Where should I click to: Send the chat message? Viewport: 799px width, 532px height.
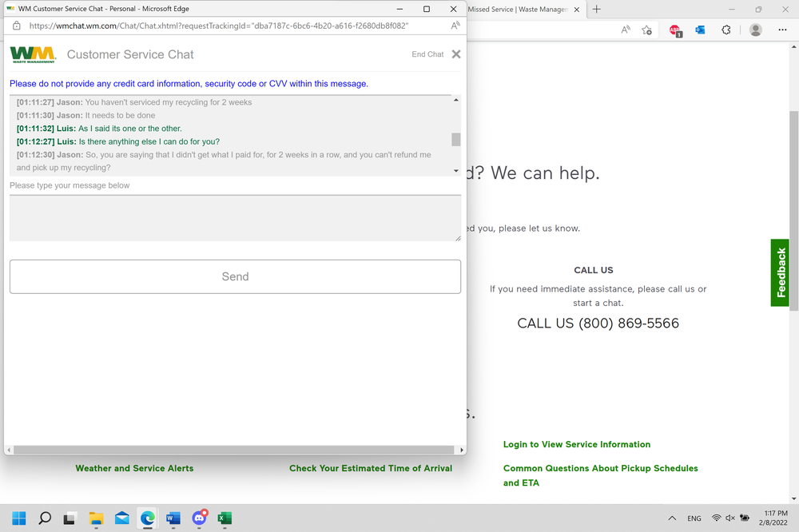click(x=235, y=276)
